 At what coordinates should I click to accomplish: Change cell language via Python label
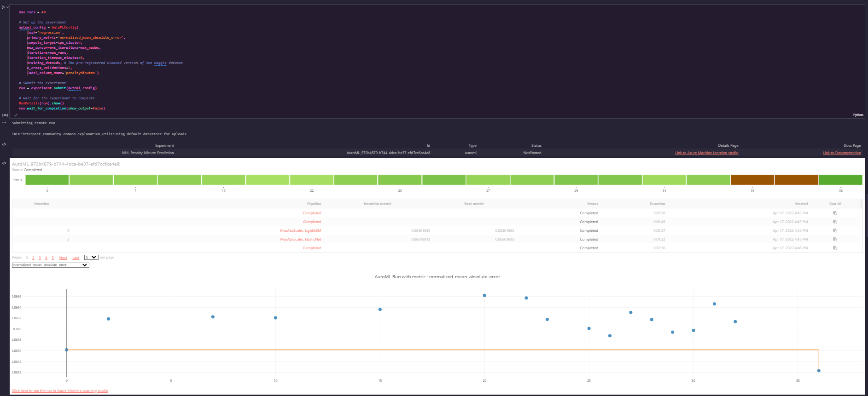pos(858,115)
